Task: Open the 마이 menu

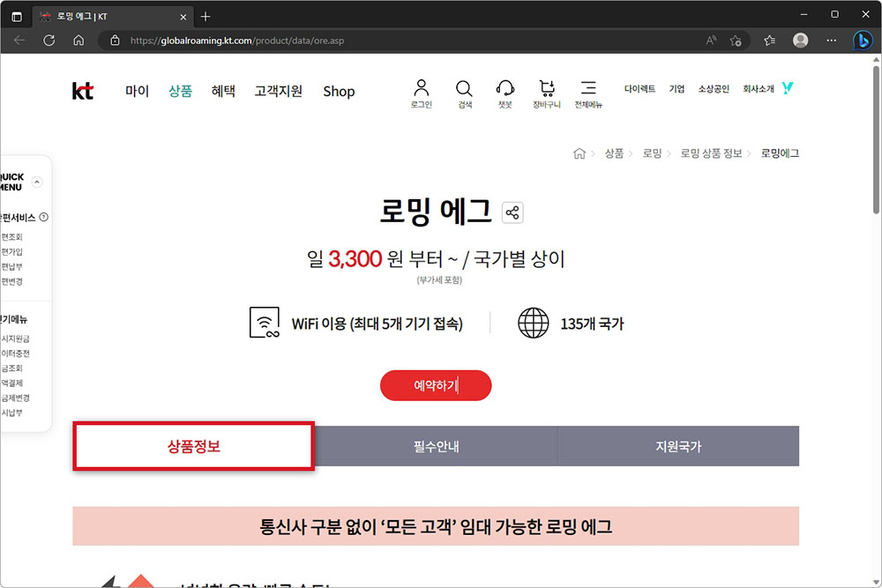Action: [137, 91]
